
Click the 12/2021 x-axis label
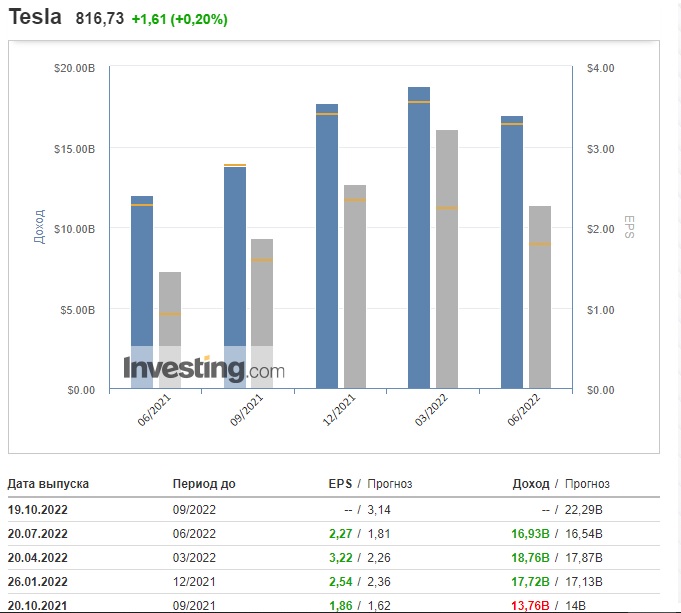(339, 410)
